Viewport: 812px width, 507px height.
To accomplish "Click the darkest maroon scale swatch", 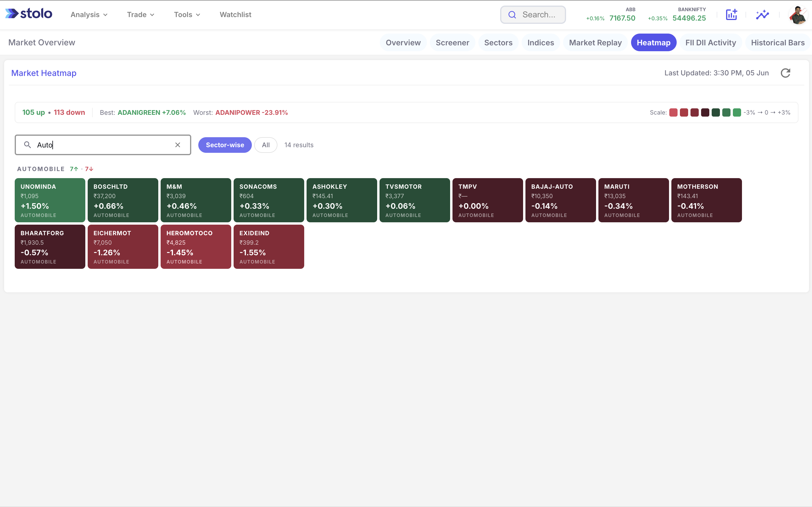I will [705, 112].
